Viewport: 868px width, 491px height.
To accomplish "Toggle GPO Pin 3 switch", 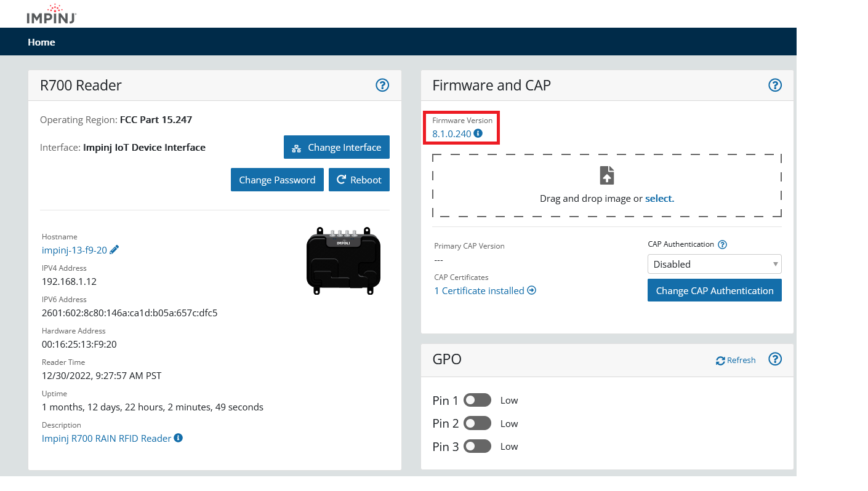I will [x=477, y=446].
